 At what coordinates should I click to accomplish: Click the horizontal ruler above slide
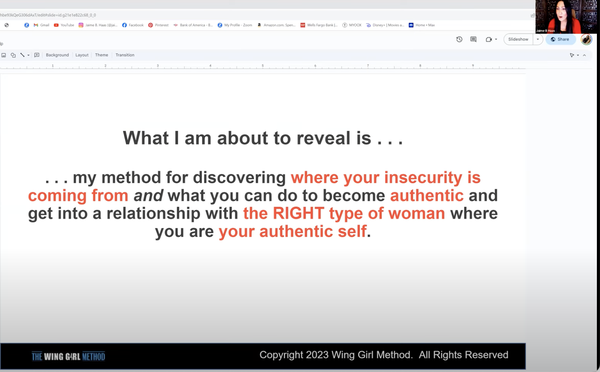262,67
